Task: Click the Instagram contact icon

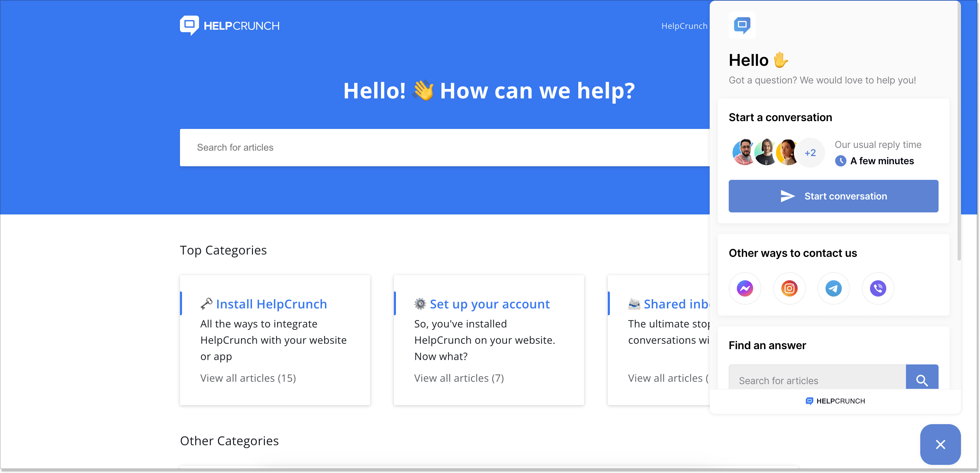Action: (x=788, y=288)
